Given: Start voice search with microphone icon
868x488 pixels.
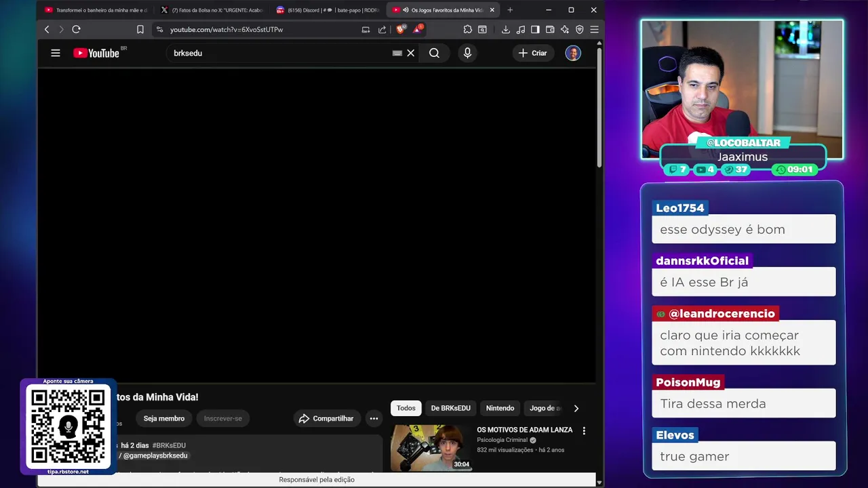Looking at the screenshot, I should (467, 53).
